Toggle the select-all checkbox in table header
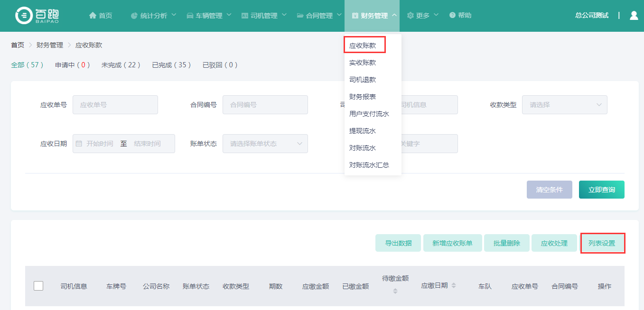This screenshot has width=644, height=310. coord(38,286)
